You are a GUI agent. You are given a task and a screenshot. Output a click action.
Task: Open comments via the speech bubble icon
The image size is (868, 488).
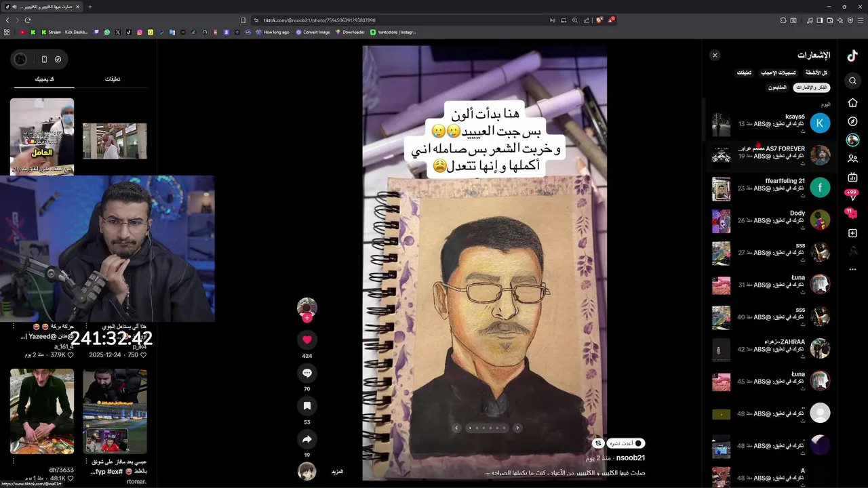pyautogui.click(x=307, y=373)
